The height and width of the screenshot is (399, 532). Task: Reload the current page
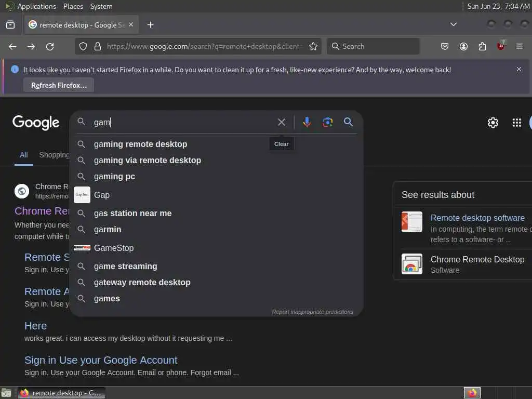click(50, 46)
